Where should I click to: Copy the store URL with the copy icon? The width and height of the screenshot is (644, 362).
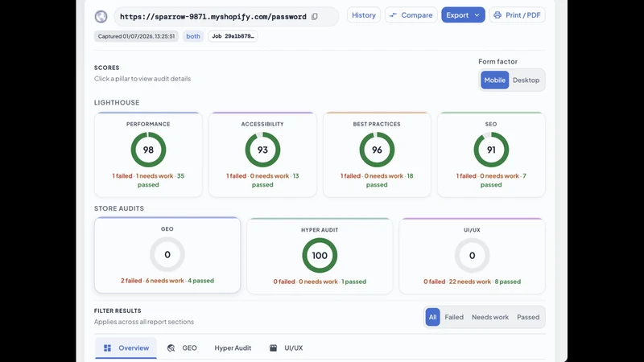(x=315, y=16)
